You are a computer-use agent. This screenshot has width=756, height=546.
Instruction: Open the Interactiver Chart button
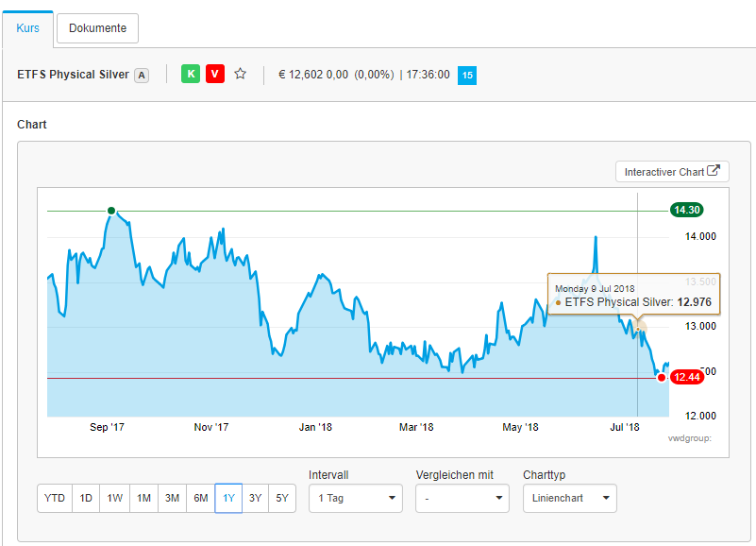(672, 171)
